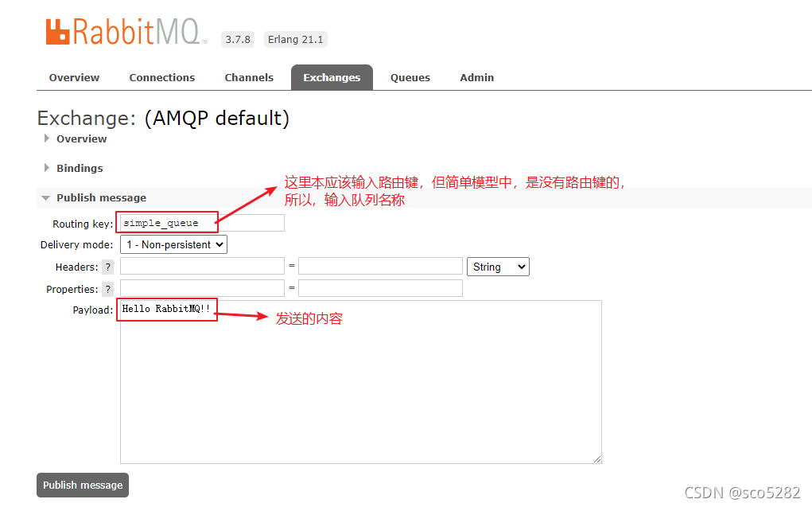Show help for Headers question mark
This screenshot has height=507, width=812.
107,267
